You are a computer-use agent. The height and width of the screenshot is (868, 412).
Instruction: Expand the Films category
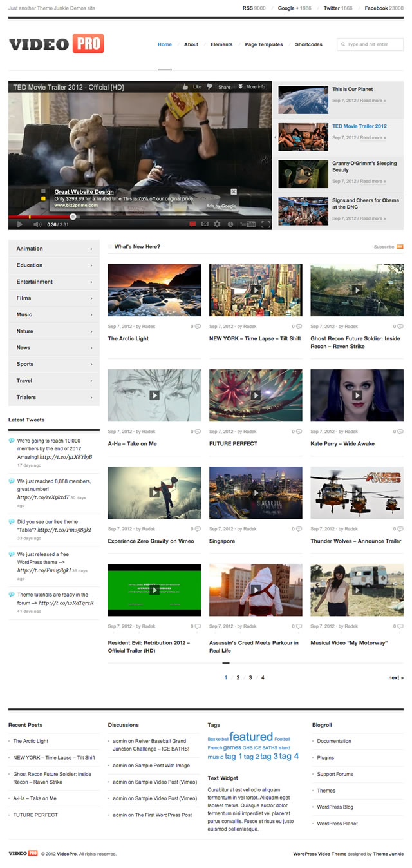click(54, 298)
